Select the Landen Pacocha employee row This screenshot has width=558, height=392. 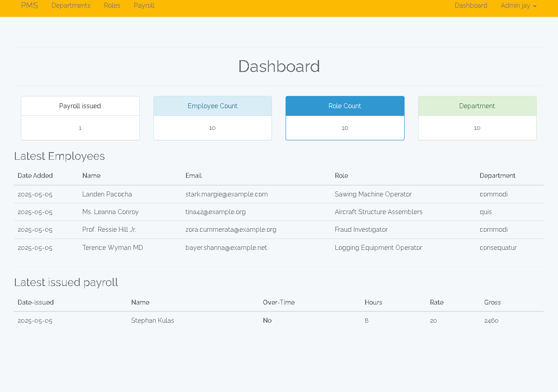click(x=107, y=194)
